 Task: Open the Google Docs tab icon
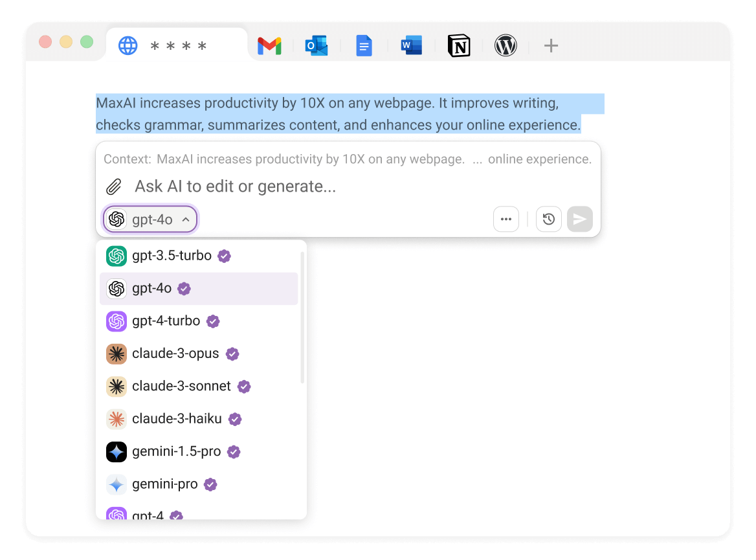coord(364,46)
